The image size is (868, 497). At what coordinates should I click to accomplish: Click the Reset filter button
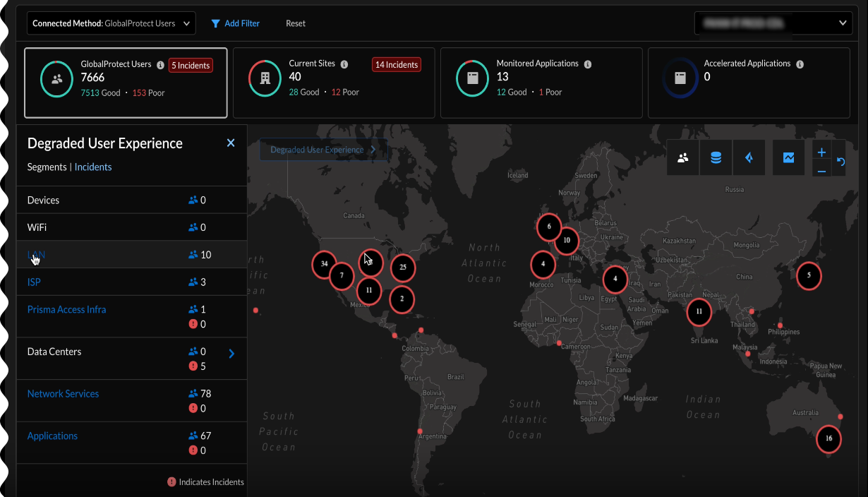pos(296,23)
